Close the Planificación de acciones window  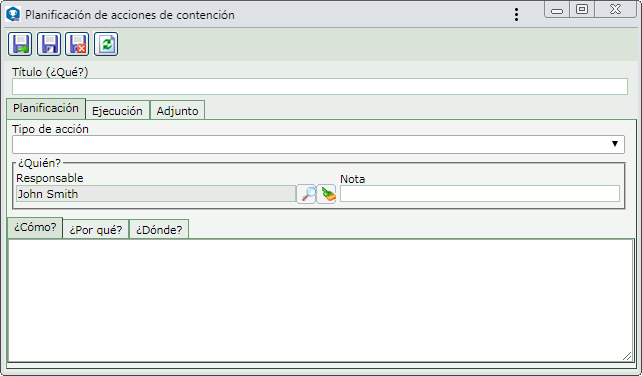point(615,9)
